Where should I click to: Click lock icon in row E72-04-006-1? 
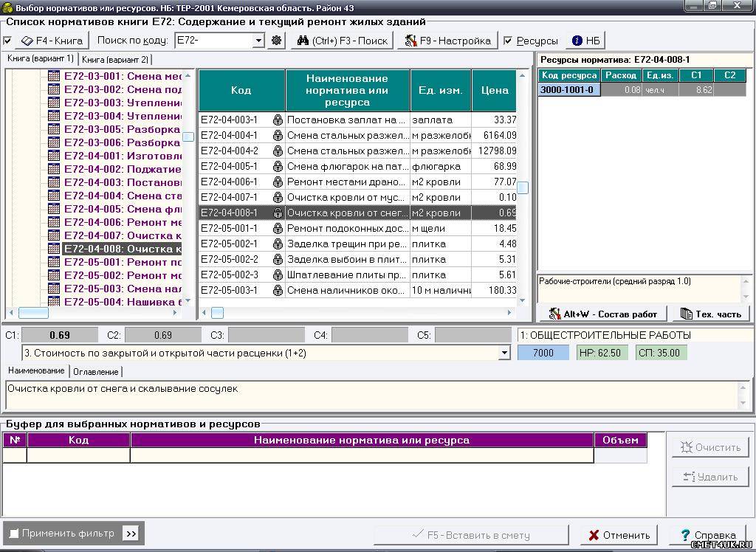[278, 182]
